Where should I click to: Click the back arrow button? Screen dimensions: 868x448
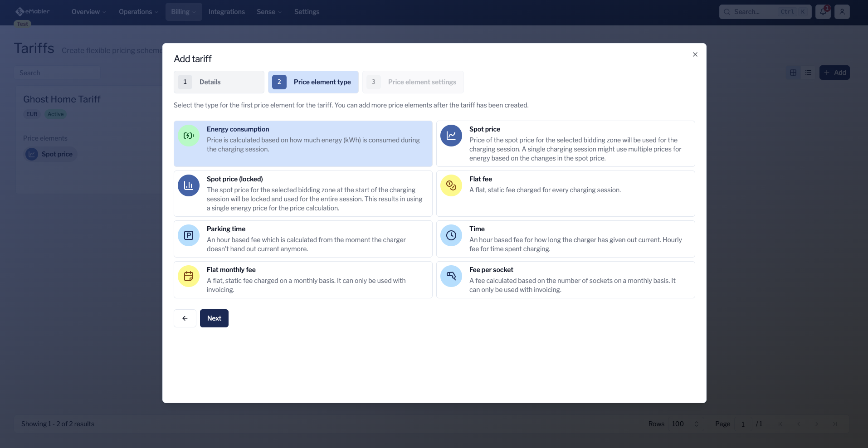[185, 318]
